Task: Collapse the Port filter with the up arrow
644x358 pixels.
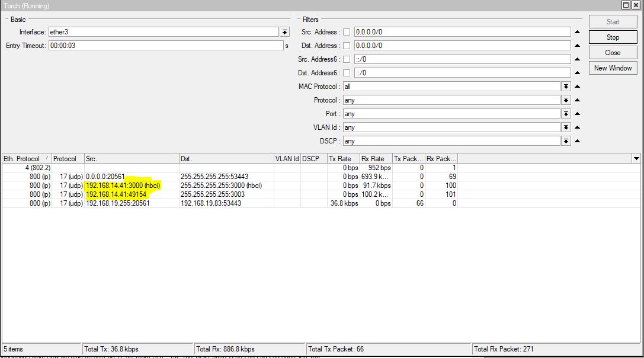Action: click(x=577, y=113)
